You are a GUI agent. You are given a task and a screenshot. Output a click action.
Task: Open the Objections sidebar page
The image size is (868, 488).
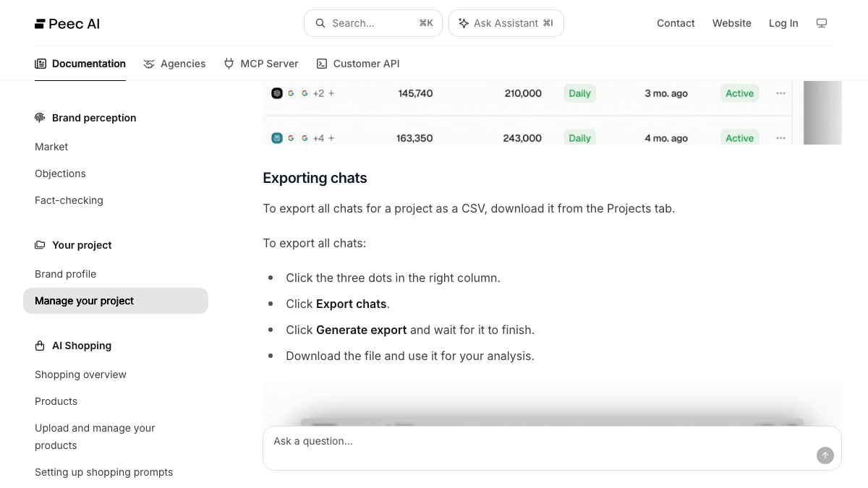tap(60, 174)
